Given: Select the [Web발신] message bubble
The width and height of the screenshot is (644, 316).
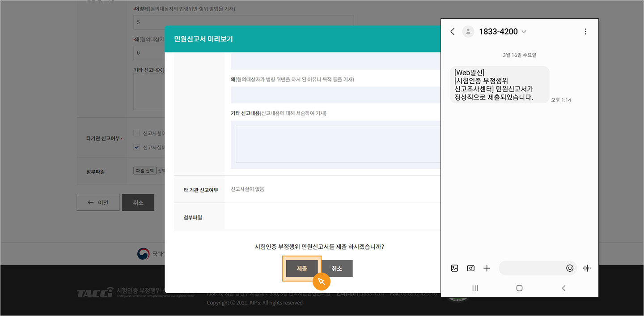Looking at the screenshot, I should [499, 85].
